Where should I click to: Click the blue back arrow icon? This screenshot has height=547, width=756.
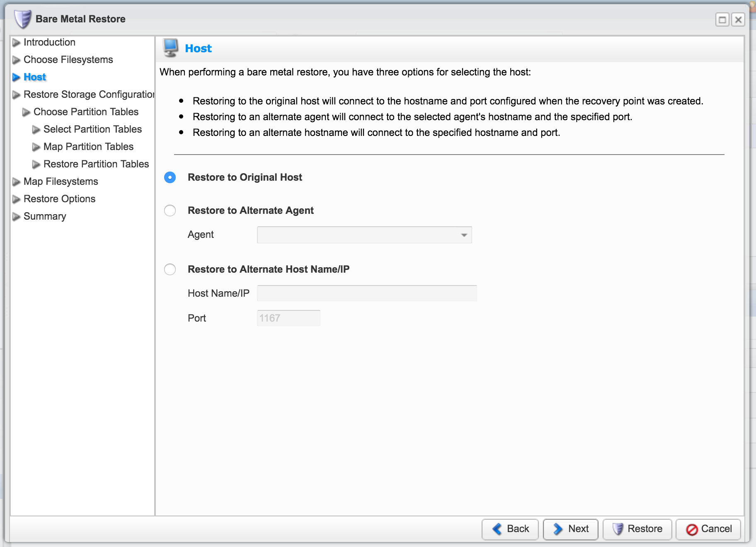tap(497, 529)
